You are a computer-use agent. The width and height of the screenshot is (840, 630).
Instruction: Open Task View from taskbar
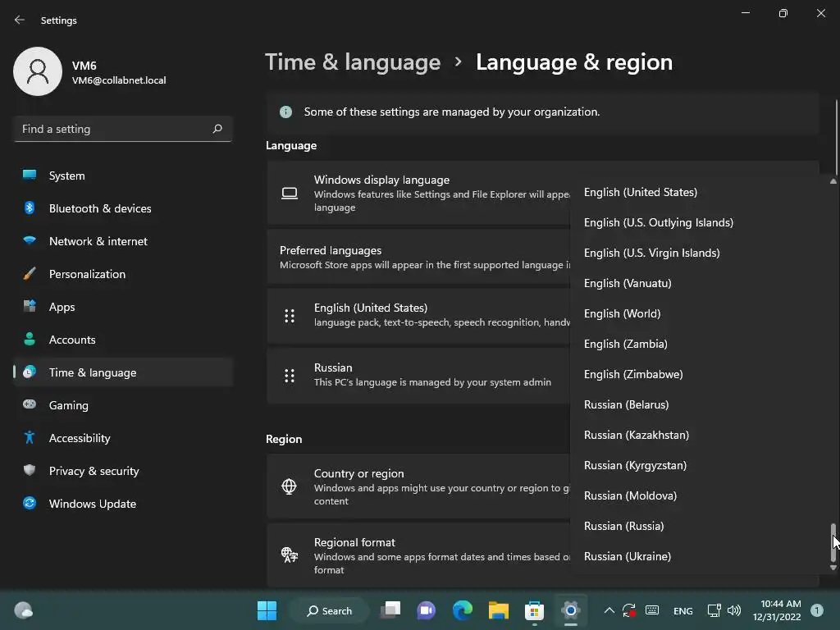pos(390,610)
